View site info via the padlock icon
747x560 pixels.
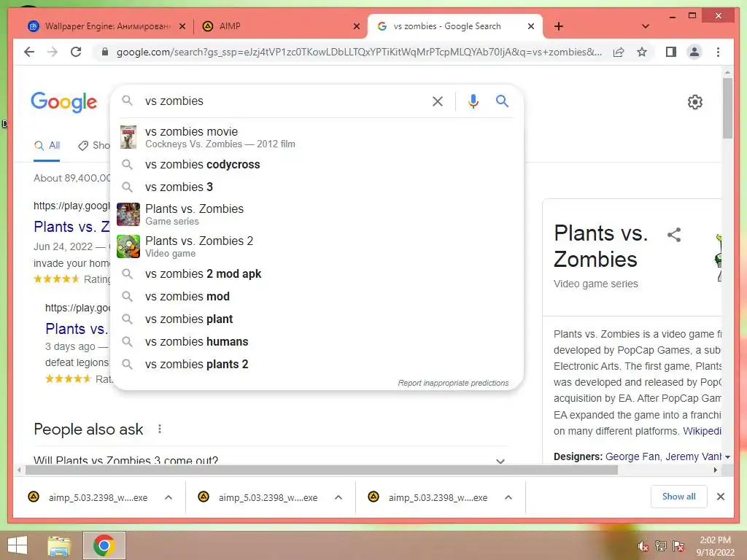point(105,52)
